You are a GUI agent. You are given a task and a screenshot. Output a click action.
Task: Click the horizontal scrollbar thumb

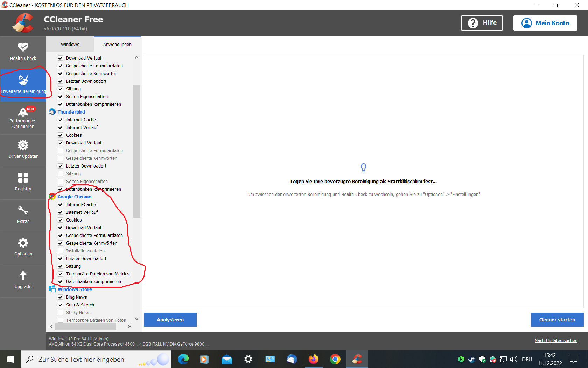[x=85, y=326]
